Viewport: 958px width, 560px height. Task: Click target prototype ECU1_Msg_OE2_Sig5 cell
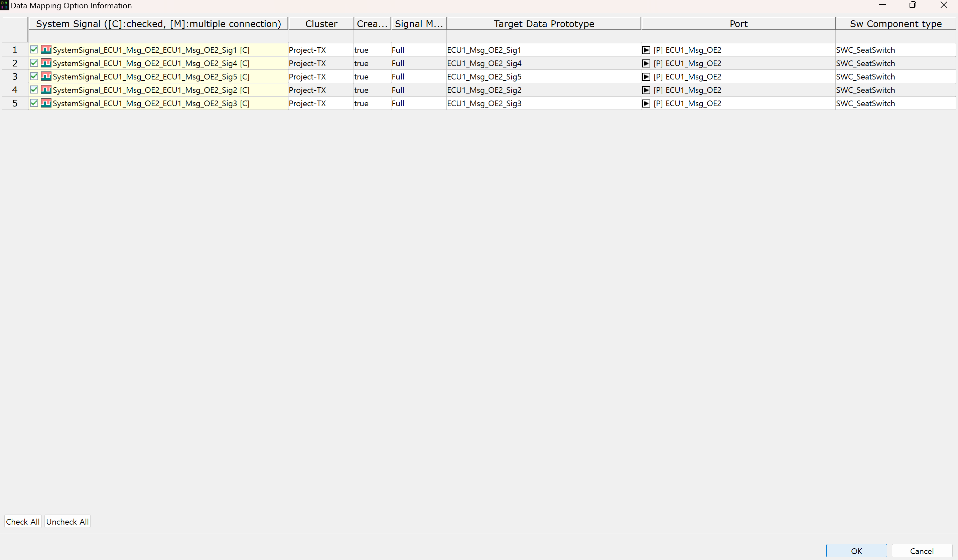click(x=544, y=76)
